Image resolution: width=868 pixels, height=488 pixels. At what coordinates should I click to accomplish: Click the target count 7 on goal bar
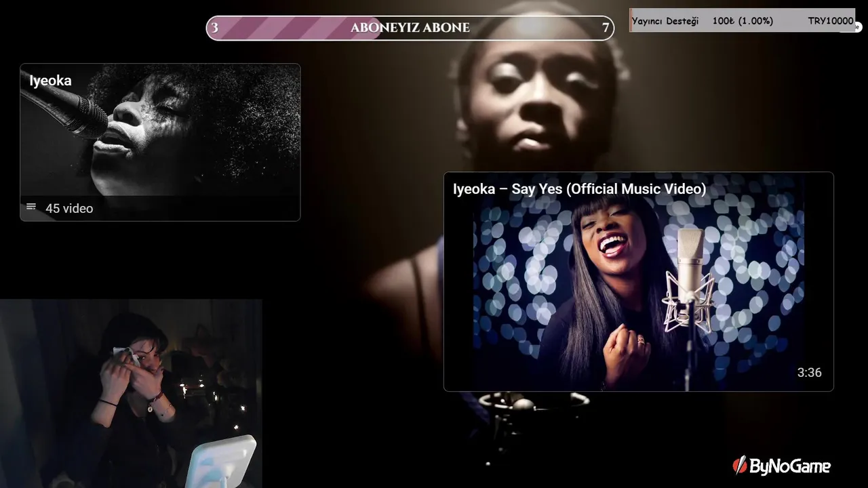[606, 28]
